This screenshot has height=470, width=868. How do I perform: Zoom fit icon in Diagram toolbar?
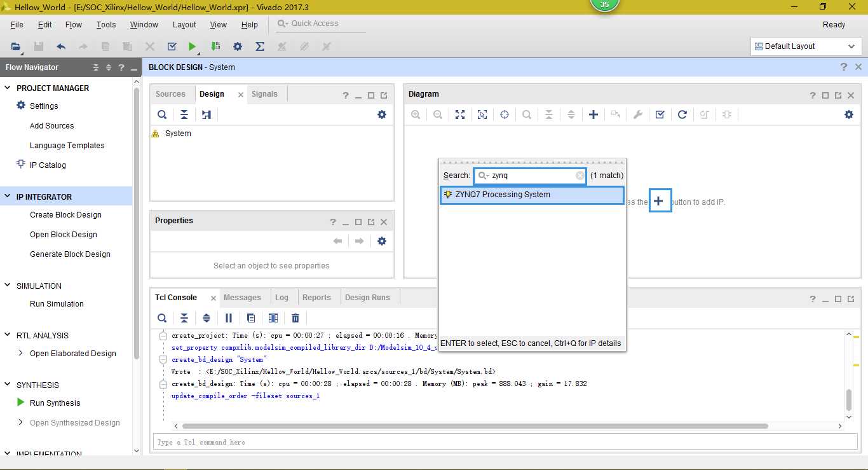click(460, 114)
